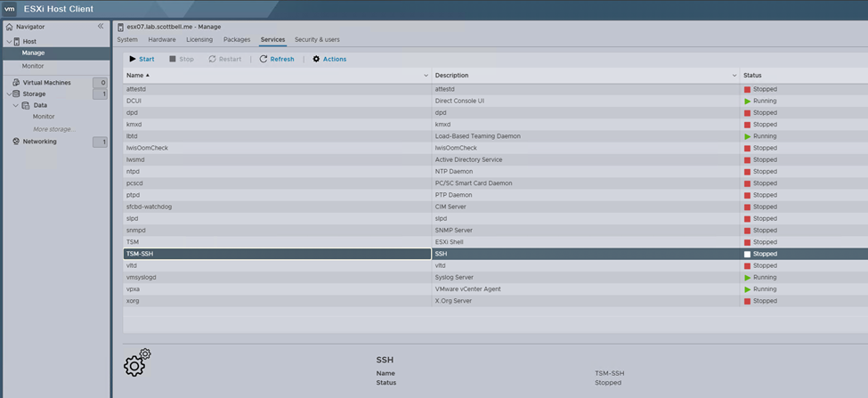
Task: Switch to the Hardware tab
Action: [162, 40]
